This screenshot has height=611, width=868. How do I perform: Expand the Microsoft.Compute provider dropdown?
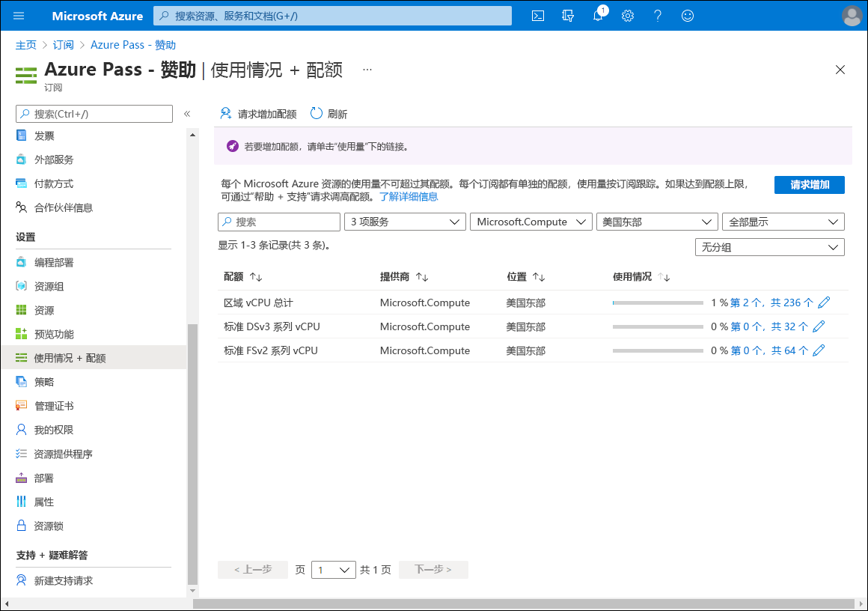[x=531, y=222]
